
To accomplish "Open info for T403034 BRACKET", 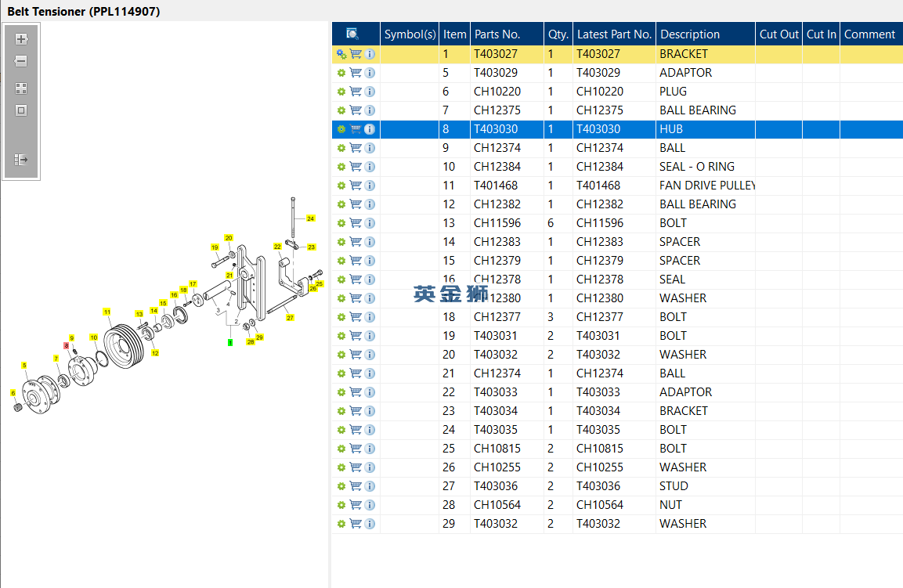I will coord(370,411).
